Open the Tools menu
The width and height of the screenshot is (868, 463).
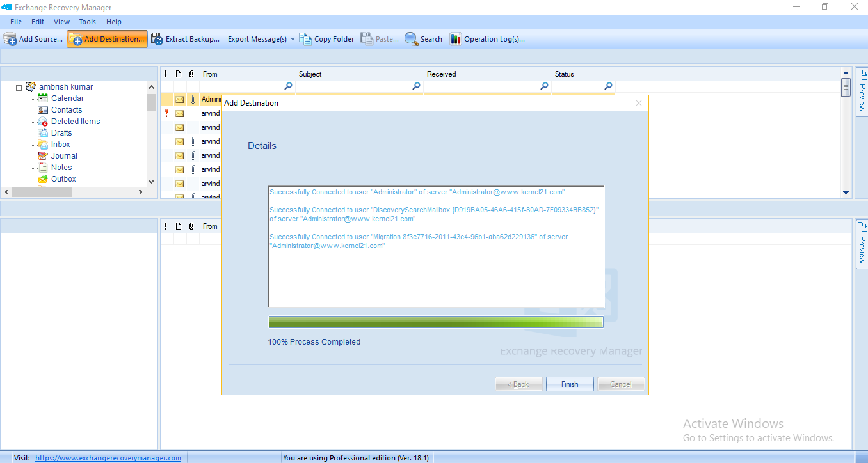[x=88, y=22]
